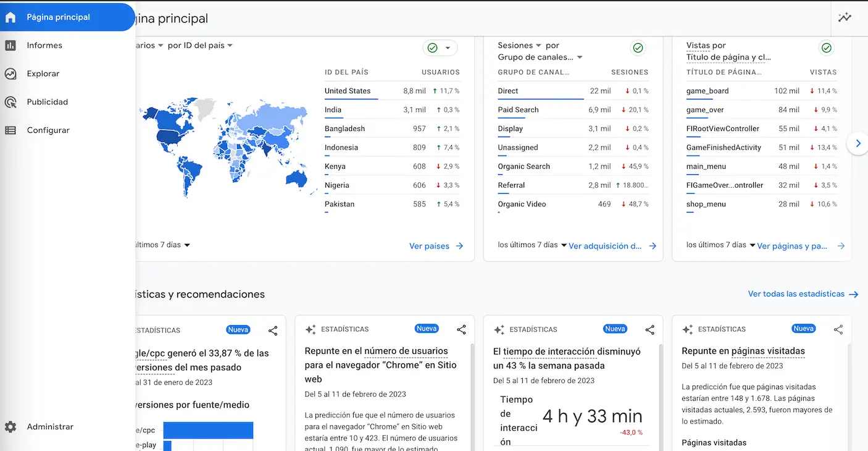This screenshot has width=868, height=451.
Task: Go to Informes in the navigation menu
Action: (44, 45)
